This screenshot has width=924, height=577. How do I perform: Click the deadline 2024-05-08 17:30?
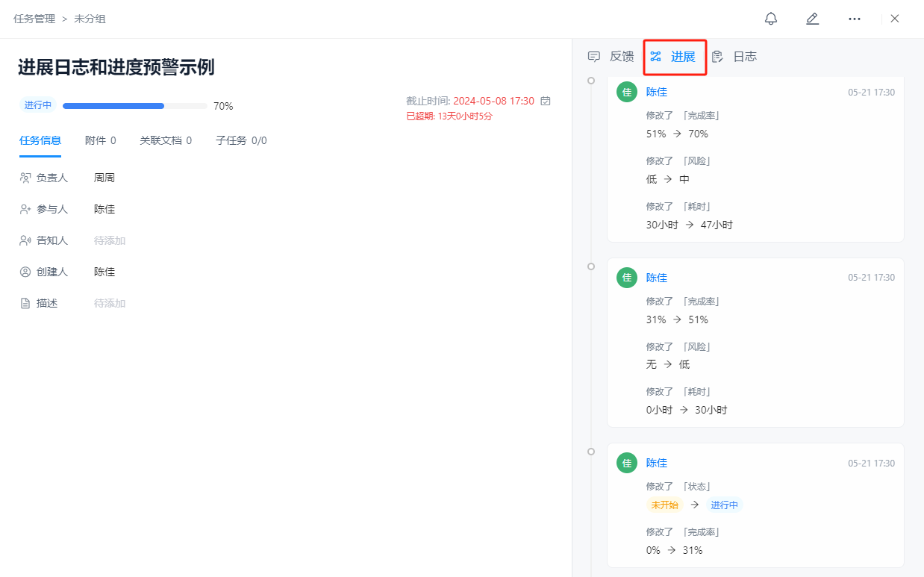pos(493,101)
